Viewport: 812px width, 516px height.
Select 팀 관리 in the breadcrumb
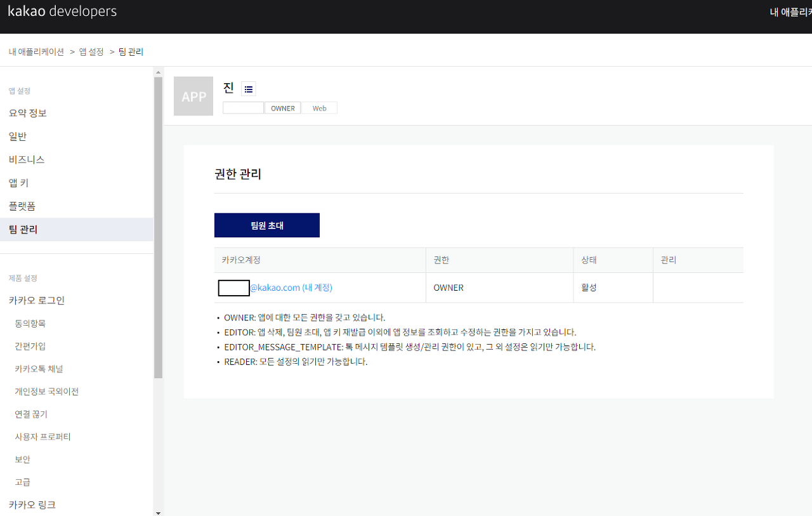pyautogui.click(x=131, y=52)
